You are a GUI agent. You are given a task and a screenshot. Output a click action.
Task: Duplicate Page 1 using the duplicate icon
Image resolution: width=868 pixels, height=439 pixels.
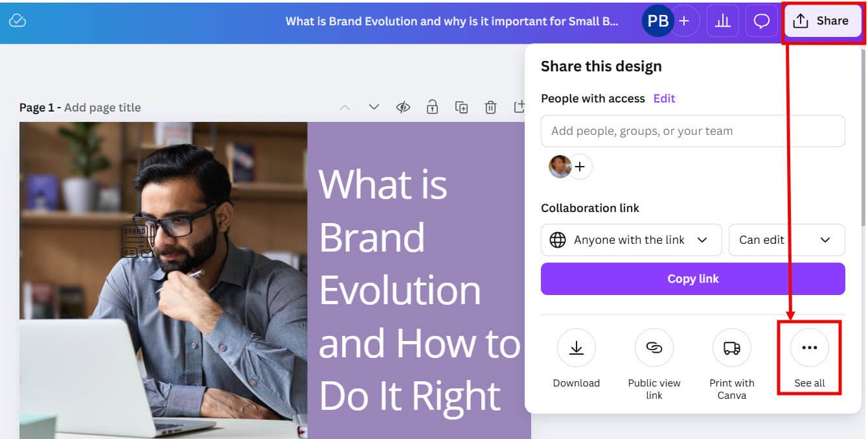[x=461, y=107]
